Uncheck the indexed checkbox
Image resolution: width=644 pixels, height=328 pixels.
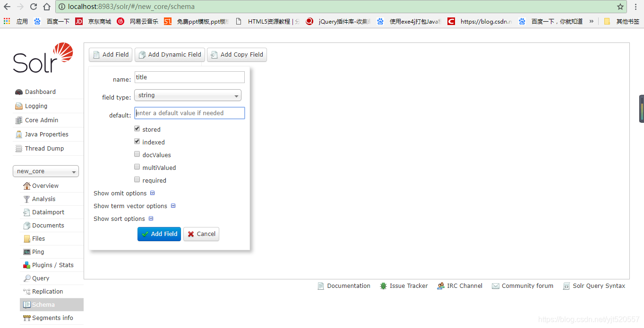click(137, 142)
